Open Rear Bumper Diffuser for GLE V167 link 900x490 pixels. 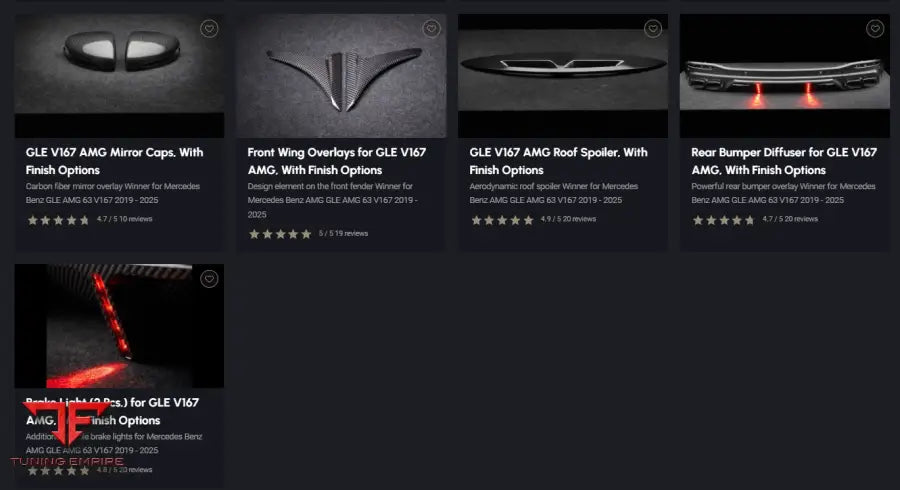(783, 161)
